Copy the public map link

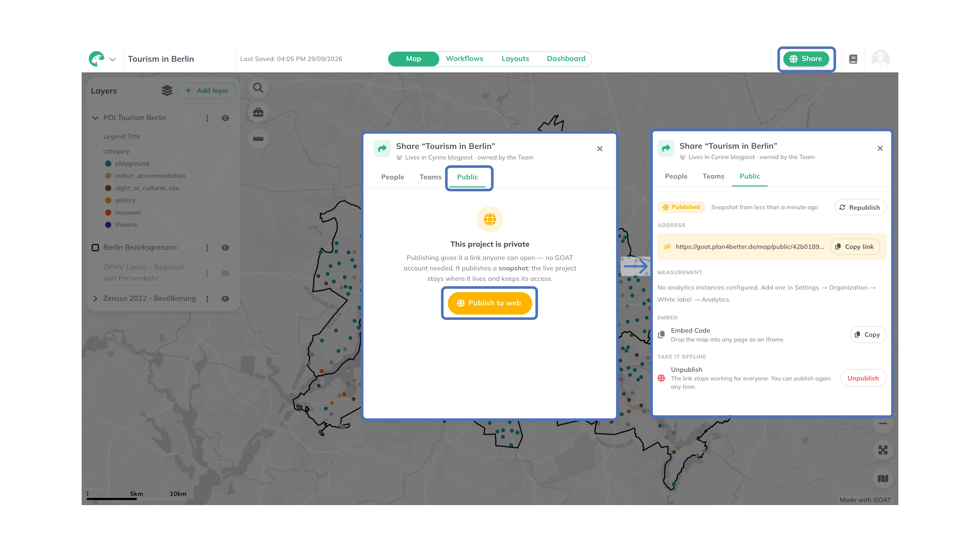[x=855, y=247]
